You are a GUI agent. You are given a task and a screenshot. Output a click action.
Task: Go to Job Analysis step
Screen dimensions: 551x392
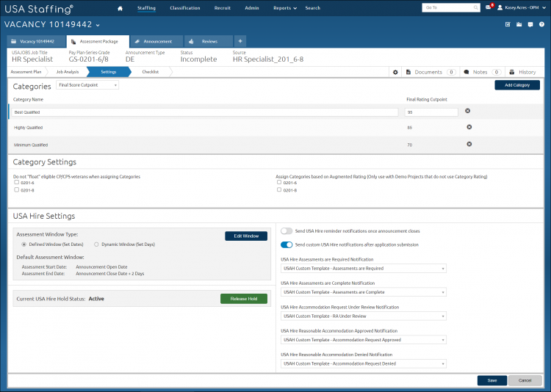(68, 72)
